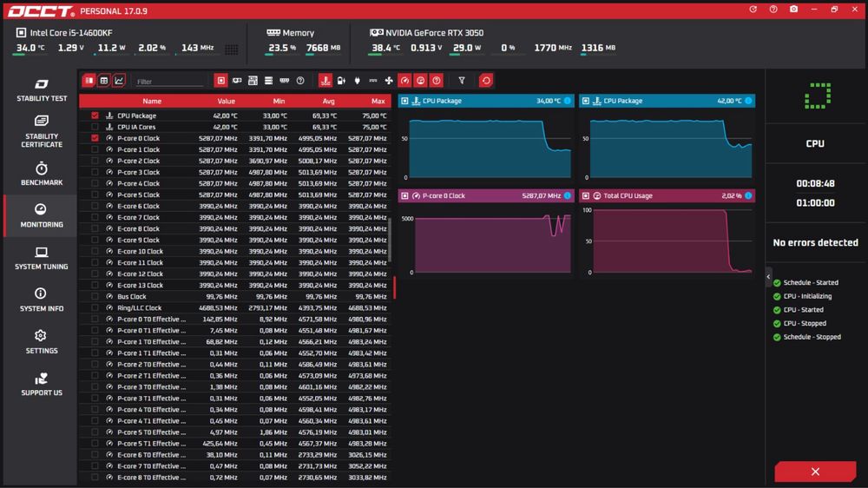Check the E-core 6 Clock checkbox

click(x=95, y=206)
